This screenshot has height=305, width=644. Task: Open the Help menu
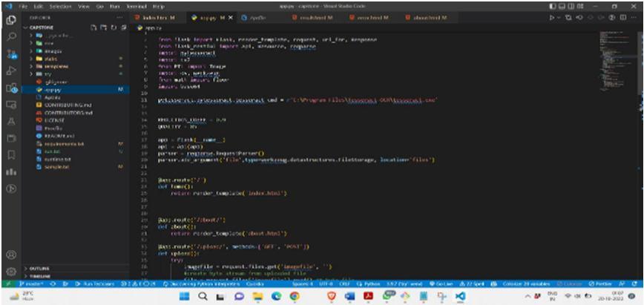click(x=158, y=7)
